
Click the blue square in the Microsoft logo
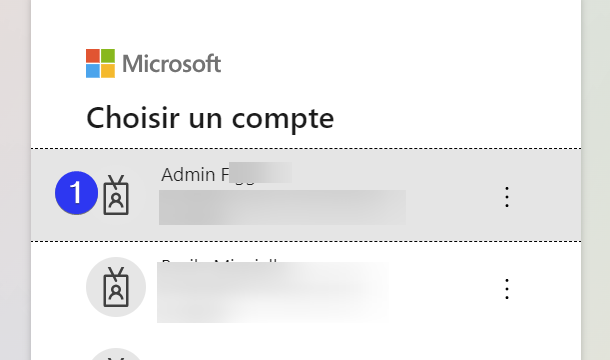93,71
